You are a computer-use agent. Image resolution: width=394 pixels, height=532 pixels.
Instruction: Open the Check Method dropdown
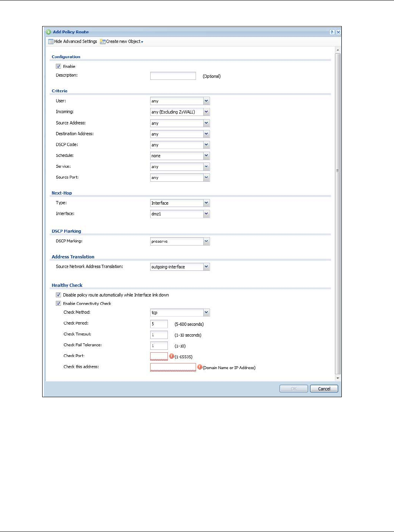pos(206,313)
